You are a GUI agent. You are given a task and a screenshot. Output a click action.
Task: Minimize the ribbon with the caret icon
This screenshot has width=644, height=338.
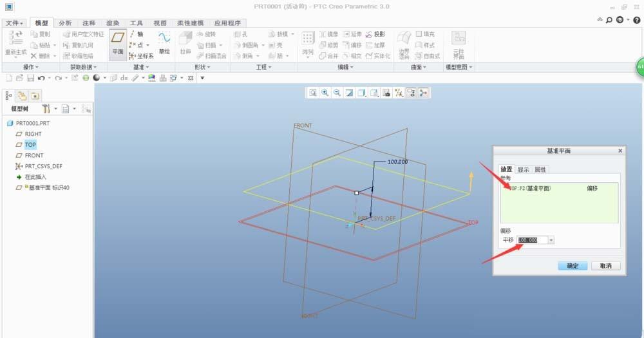point(600,19)
